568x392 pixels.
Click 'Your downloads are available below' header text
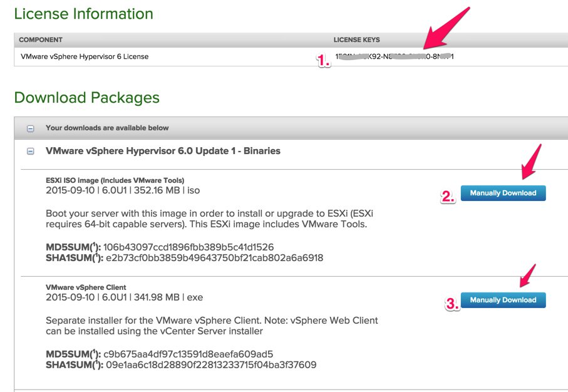coord(107,128)
